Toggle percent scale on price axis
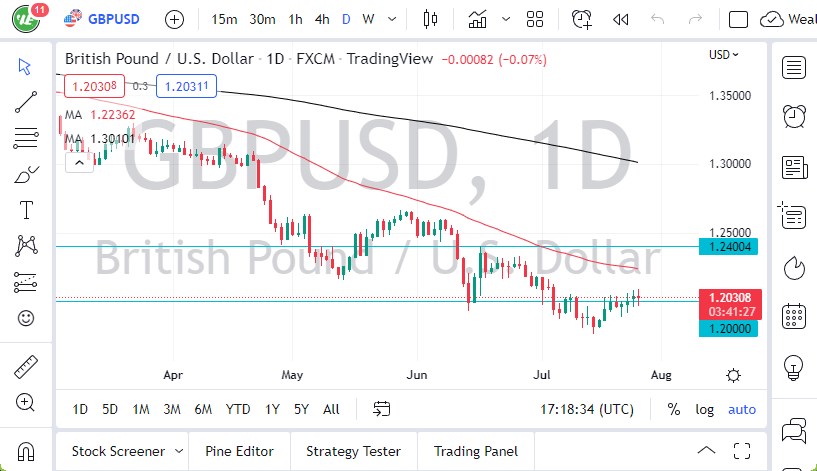 (x=674, y=409)
